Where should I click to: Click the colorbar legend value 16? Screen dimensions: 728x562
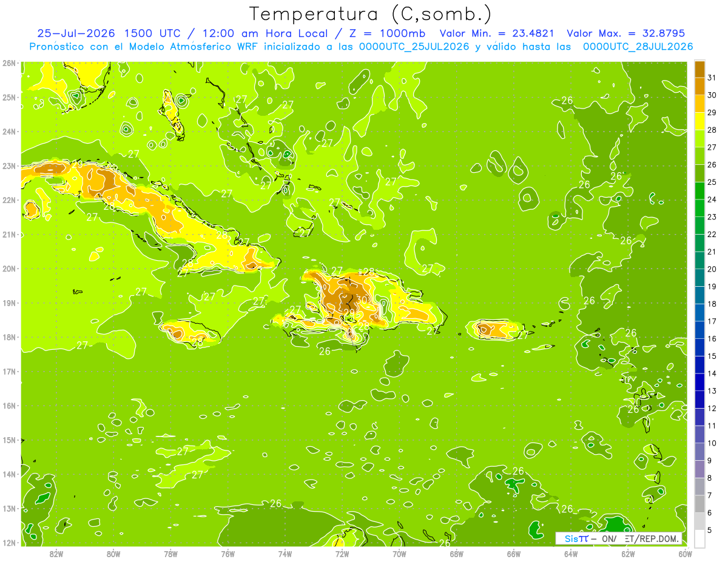(x=712, y=338)
